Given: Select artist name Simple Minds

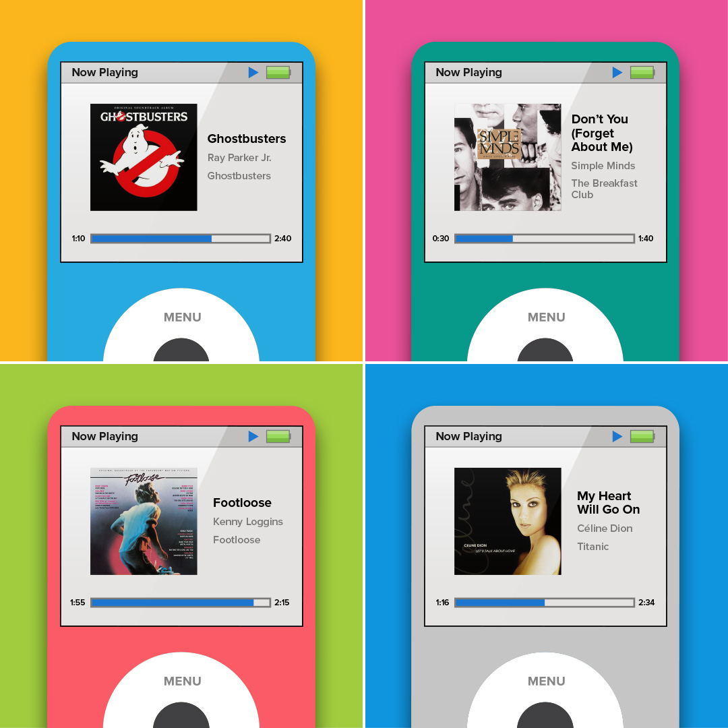Looking at the screenshot, I should pyautogui.click(x=603, y=166).
